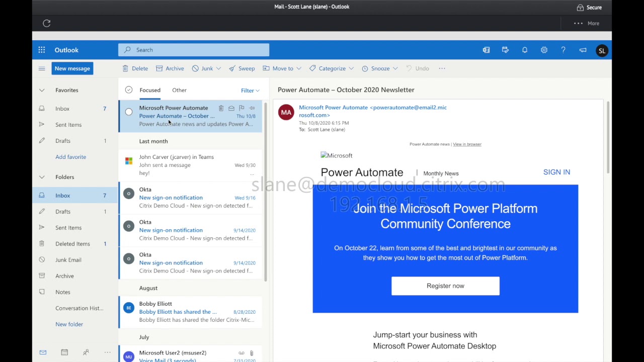Expand the Snooze dropdown arrow

(395, 68)
